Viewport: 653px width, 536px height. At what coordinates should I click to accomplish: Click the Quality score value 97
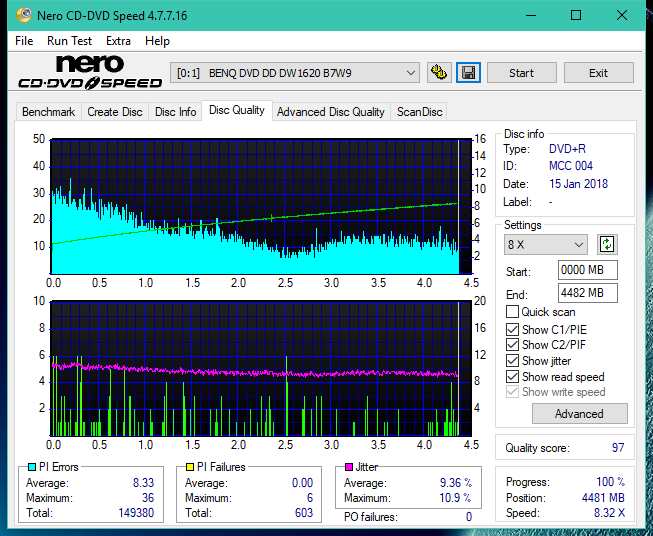(618, 448)
